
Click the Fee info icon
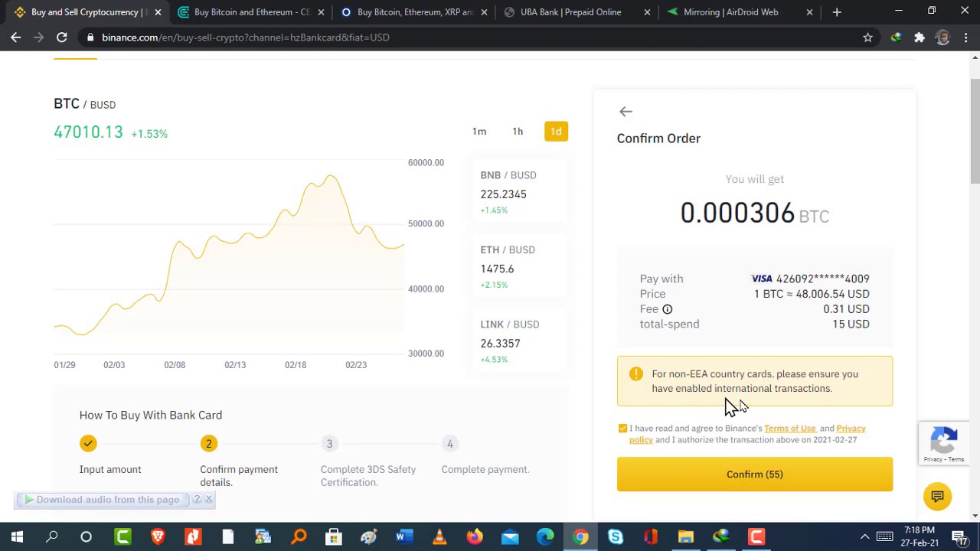point(667,309)
